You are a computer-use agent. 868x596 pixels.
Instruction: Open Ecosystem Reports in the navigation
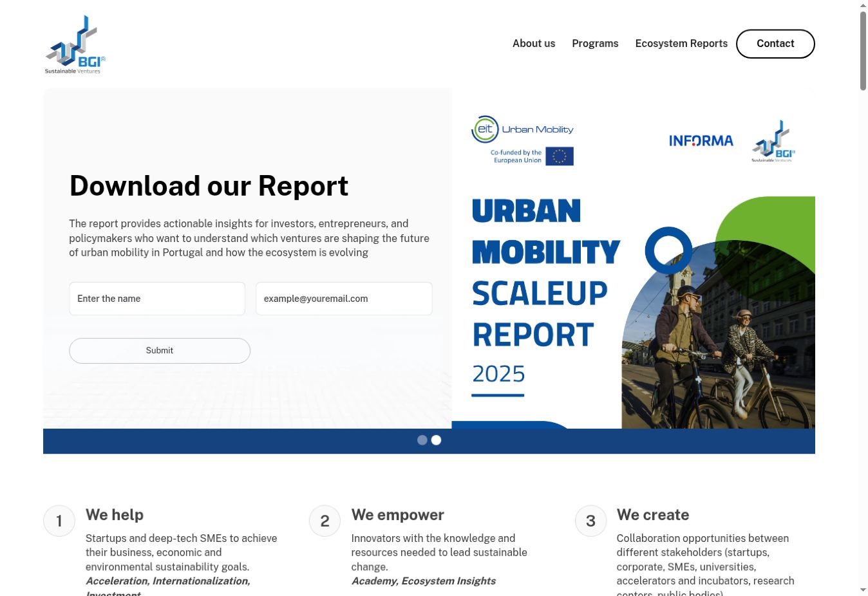point(681,44)
